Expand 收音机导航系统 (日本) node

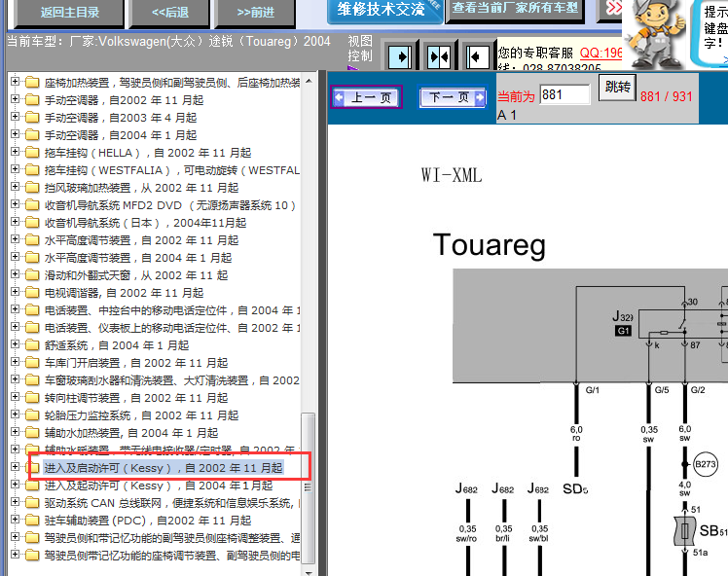pos(15,222)
